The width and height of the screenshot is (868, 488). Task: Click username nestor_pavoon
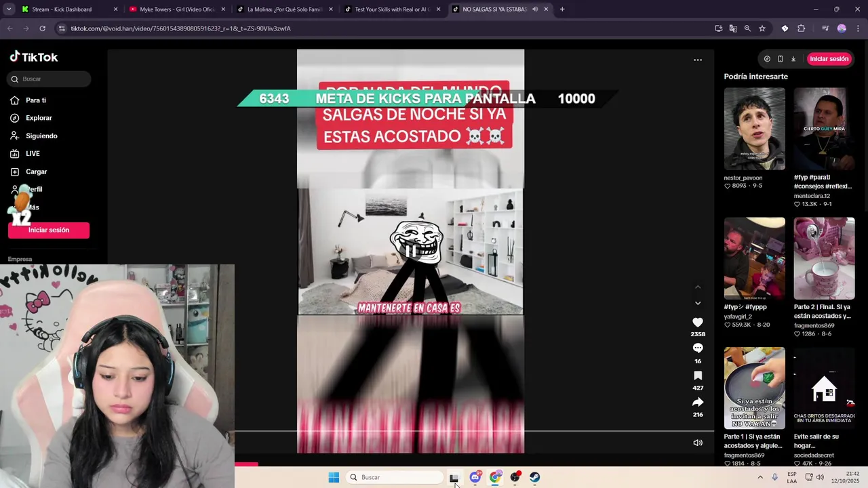(x=743, y=178)
